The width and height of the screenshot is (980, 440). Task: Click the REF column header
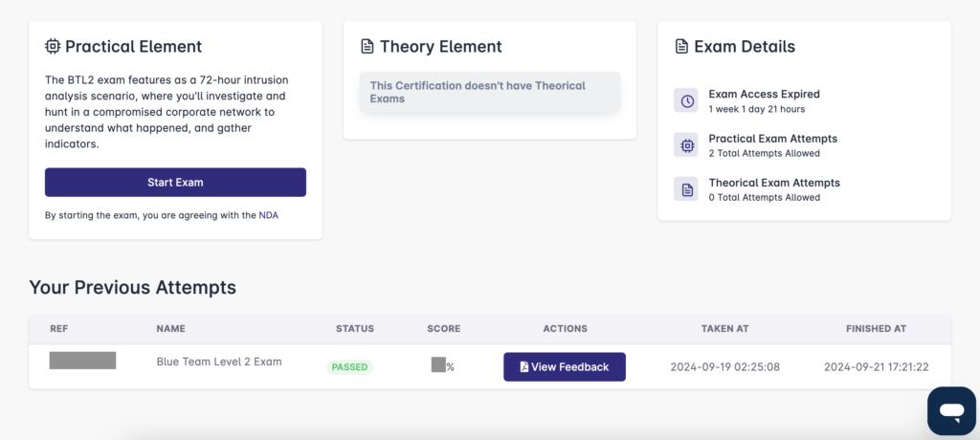[59, 329]
